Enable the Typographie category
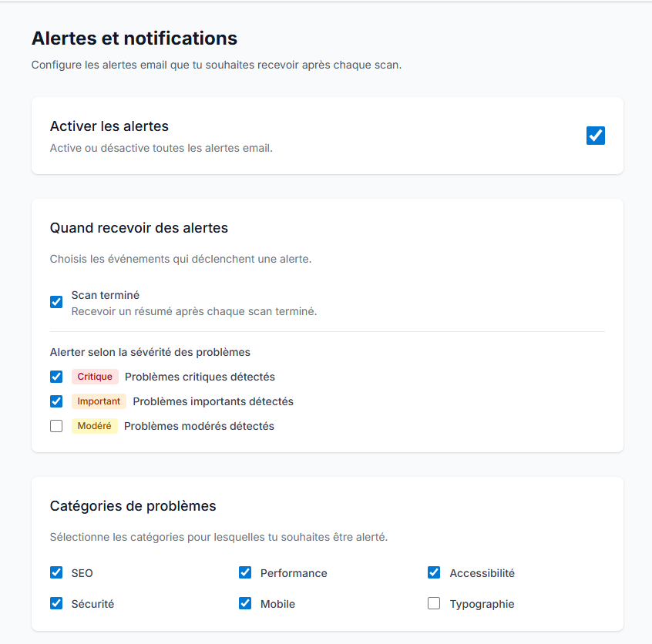This screenshot has width=652, height=644. click(x=433, y=603)
